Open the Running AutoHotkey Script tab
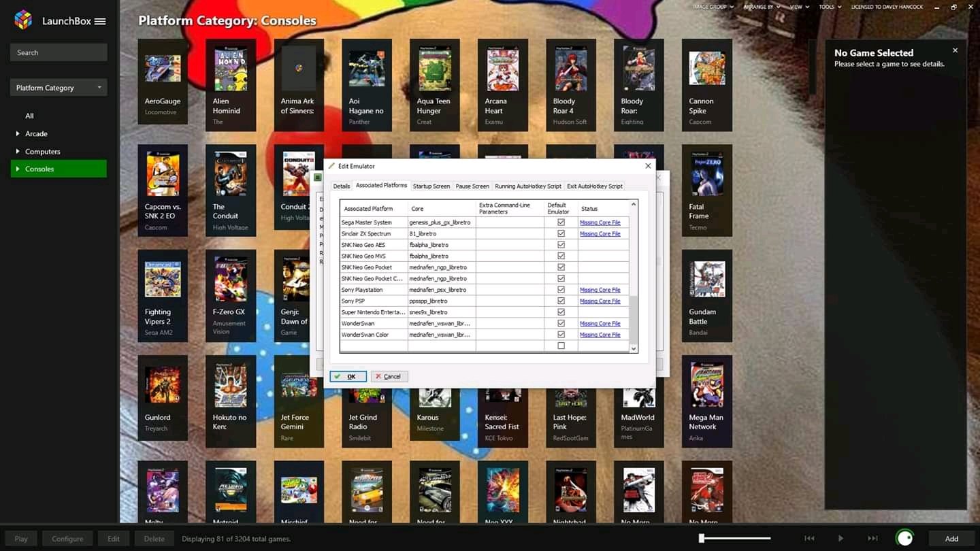Viewport: 980px width, 551px height. (528, 186)
